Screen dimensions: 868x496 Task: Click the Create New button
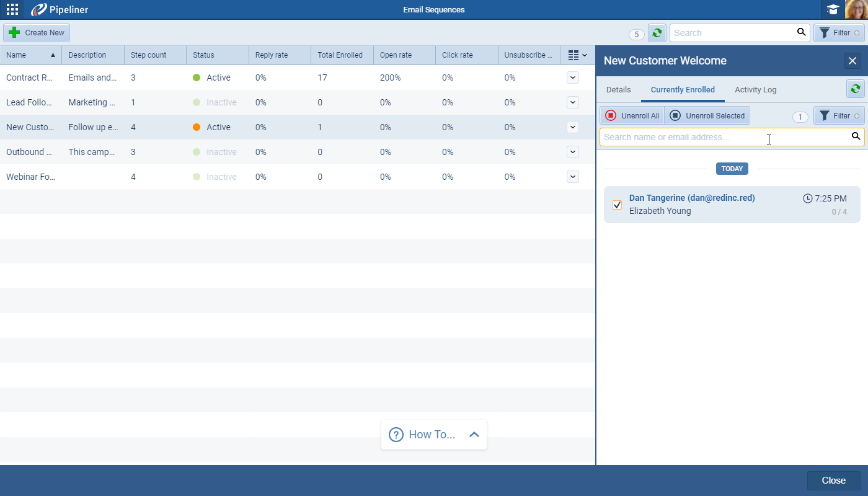point(36,32)
